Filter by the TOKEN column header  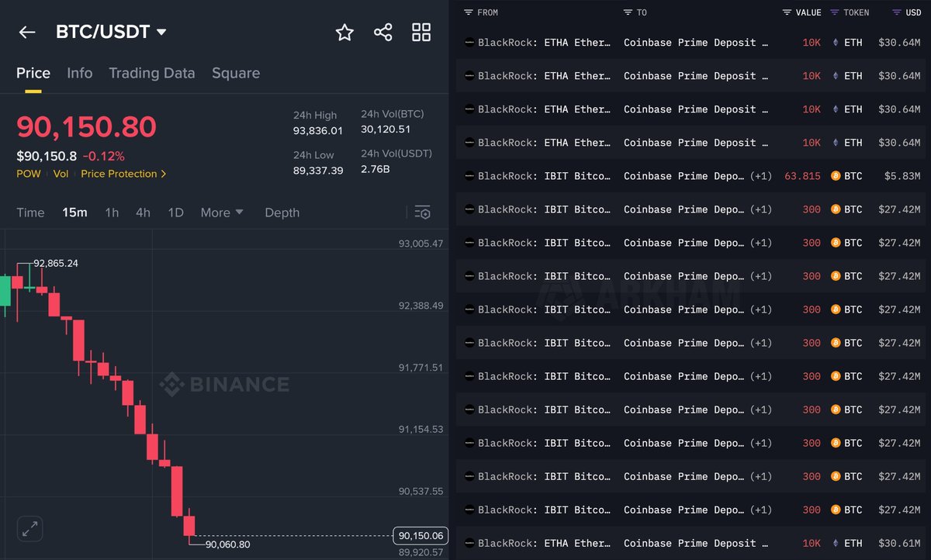click(850, 12)
